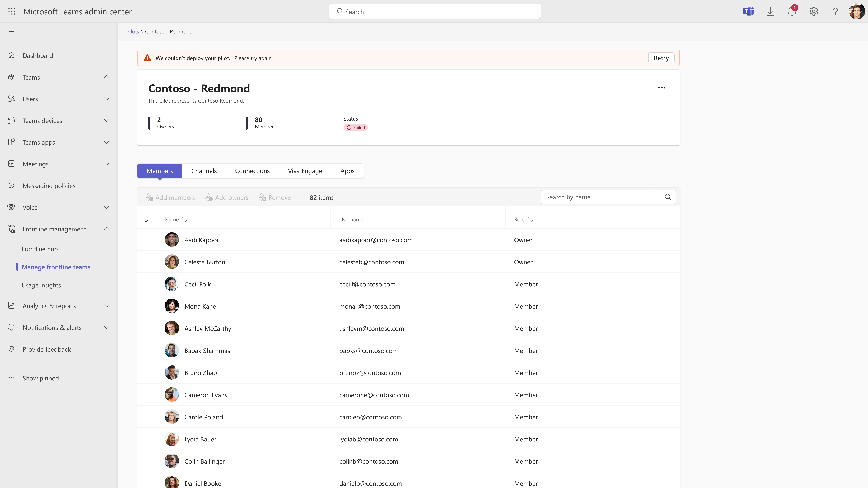This screenshot has width=868, height=488.
Task: Click the Retry button for failed pilot
Action: (x=661, y=58)
